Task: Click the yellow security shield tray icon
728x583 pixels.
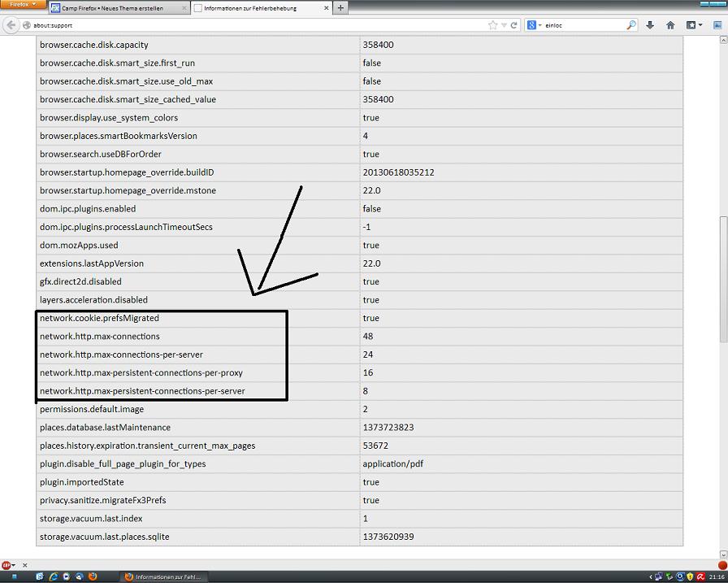Action: pyautogui.click(x=691, y=577)
